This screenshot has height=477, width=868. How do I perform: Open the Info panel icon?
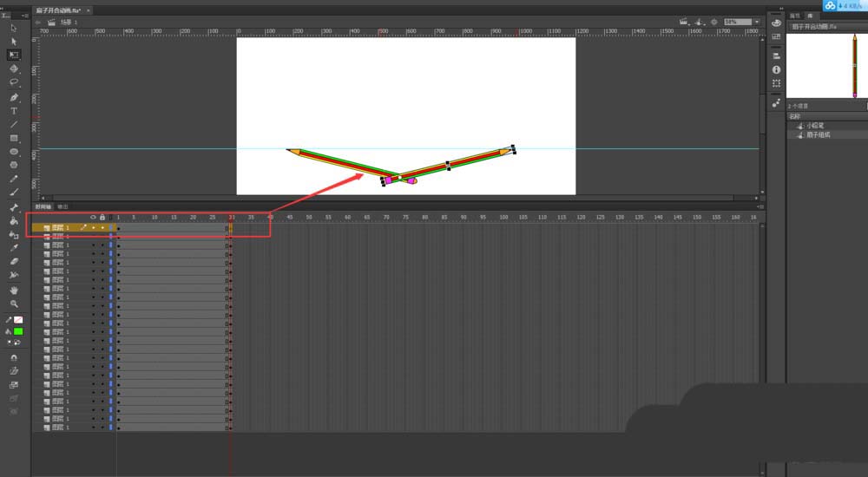click(776, 69)
